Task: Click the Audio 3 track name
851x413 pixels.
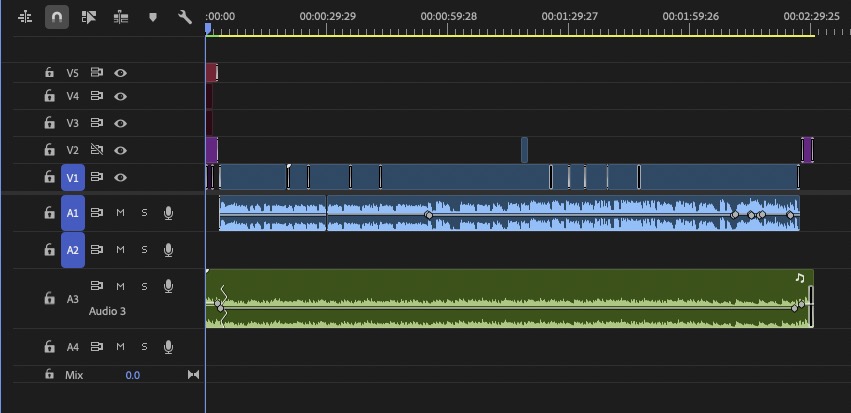Action: tap(107, 312)
